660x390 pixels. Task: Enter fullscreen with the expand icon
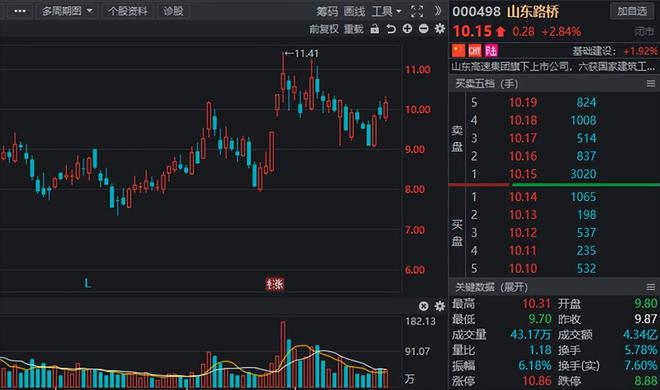[417, 11]
